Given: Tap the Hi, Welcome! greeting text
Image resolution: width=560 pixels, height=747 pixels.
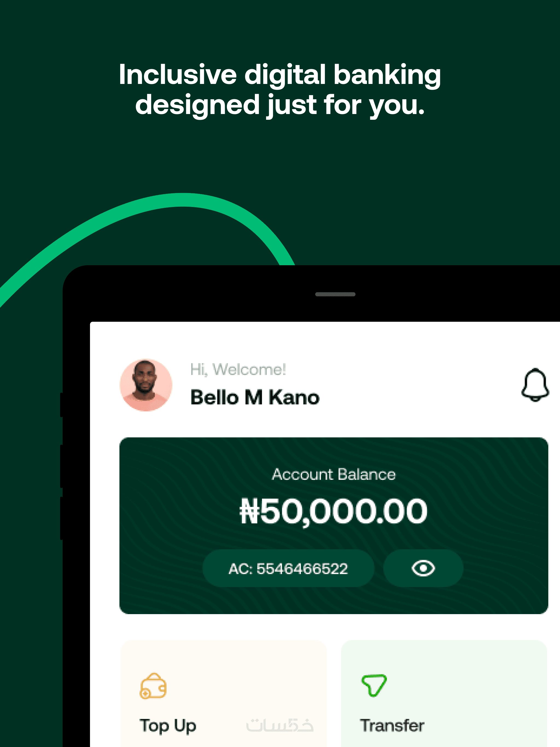Looking at the screenshot, I should click(238, 369).
